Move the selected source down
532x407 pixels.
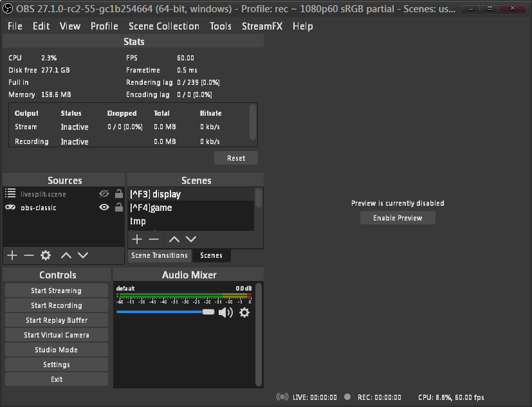pos(82,255)
